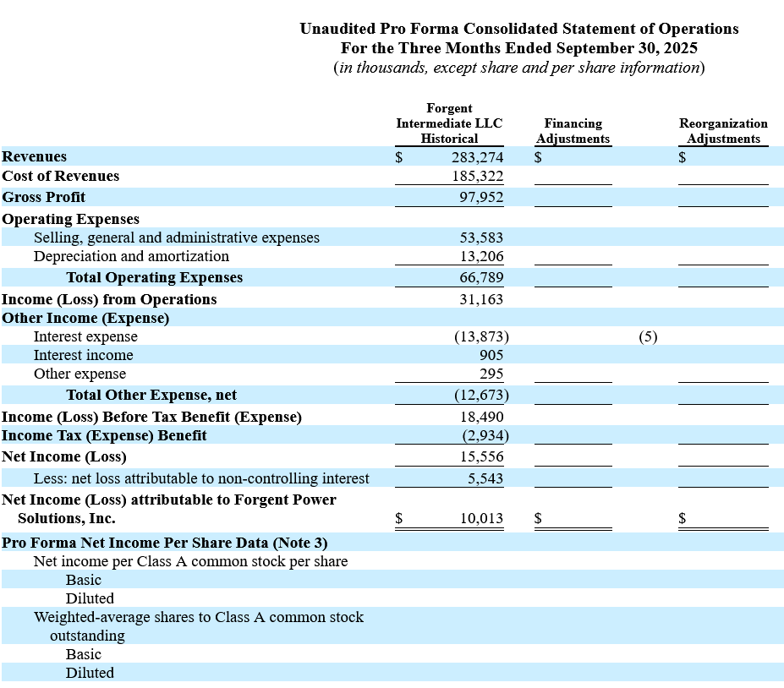Click Other expense value 295
Viewport: 784px width, 688px height.
point(491,374)
